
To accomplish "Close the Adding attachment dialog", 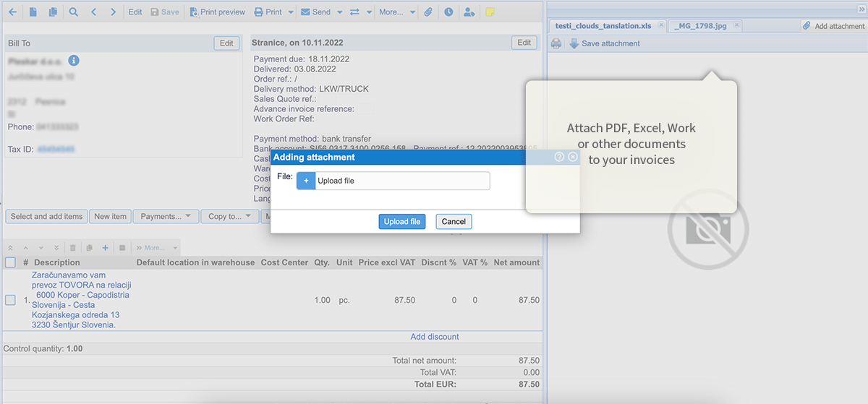I will [573, 157].
